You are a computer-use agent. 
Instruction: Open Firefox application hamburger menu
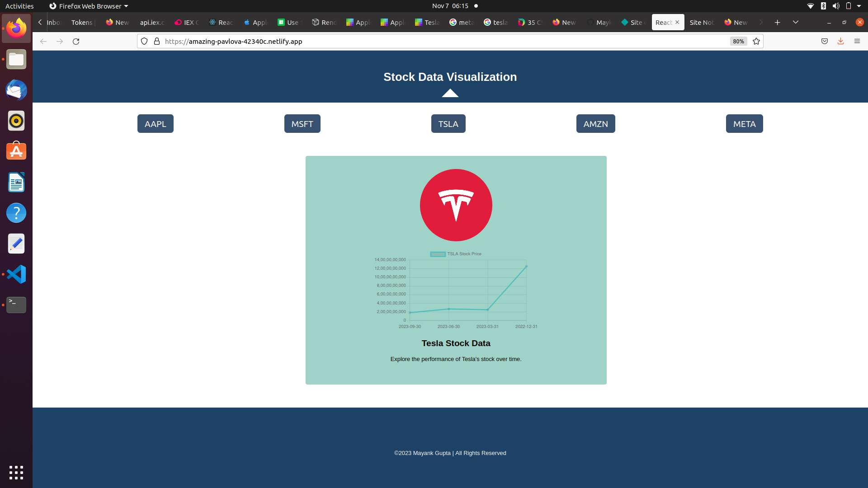point(857,41)
